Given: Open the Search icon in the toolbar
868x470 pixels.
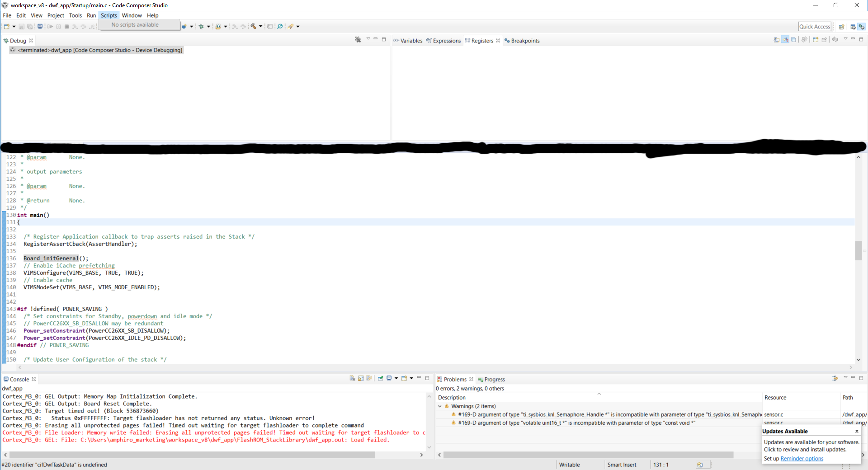Looking at the screenshot, I should 280,26.
